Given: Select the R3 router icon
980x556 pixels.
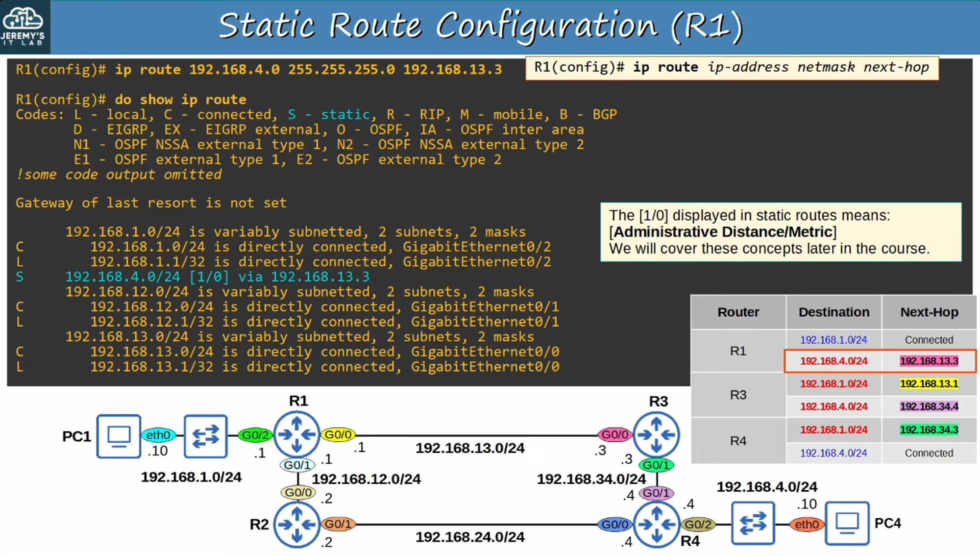Looking at the screenshot, I should click(657, 434).
